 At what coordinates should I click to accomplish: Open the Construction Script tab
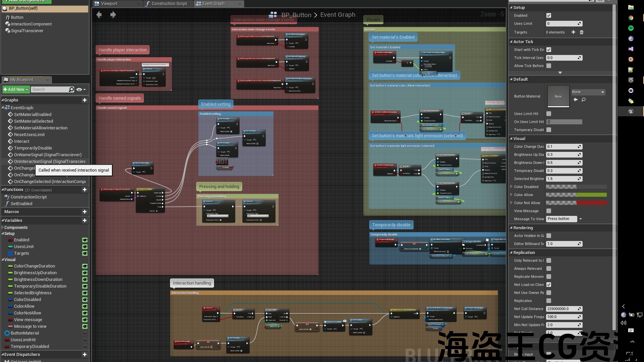[169, 4]
